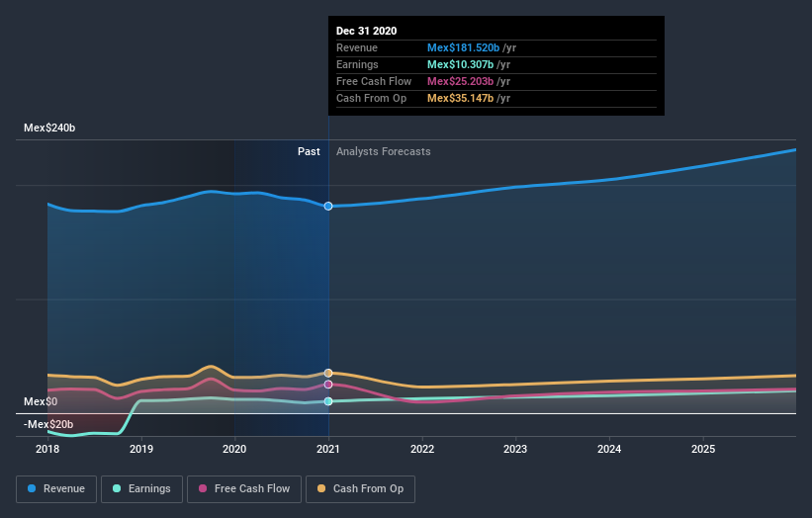Click the Past section label

(309, 151)
